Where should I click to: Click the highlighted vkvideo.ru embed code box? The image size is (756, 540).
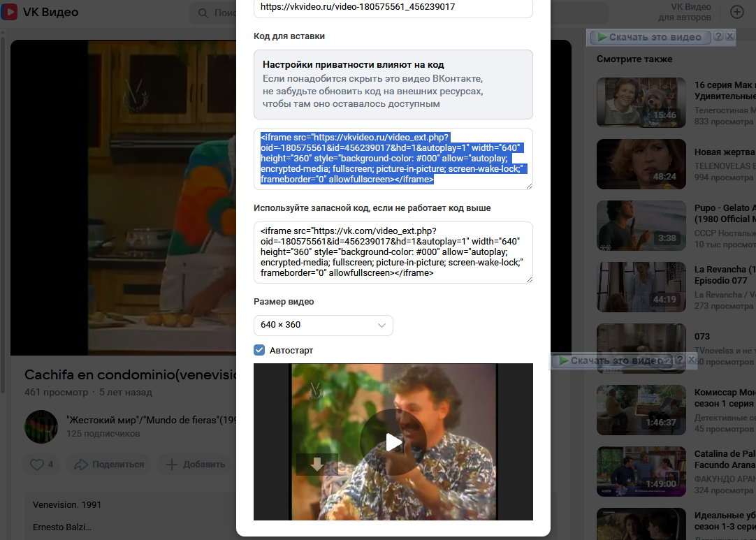pyautogui.click(x=393, y=159)
